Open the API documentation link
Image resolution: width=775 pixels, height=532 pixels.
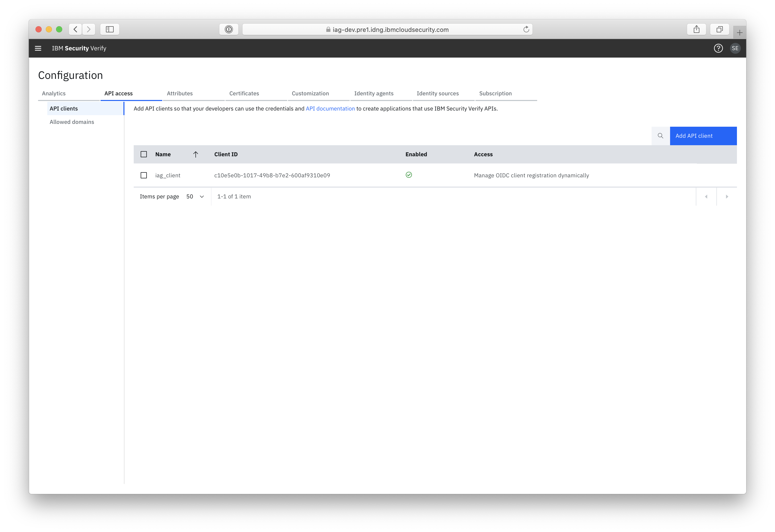click(x=330, y=108)
